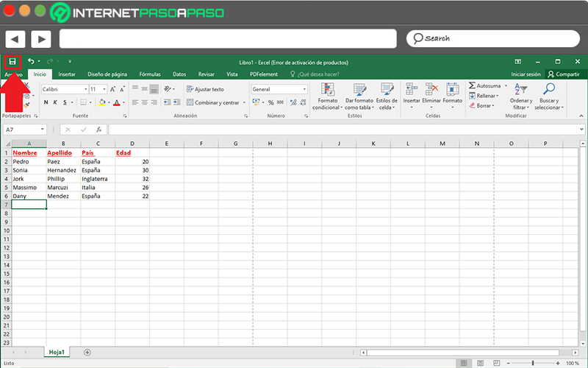Image resolution: width=588 pixels, height=368 pixels.
Task: Align text to the bottom
Action: (154, 89)
